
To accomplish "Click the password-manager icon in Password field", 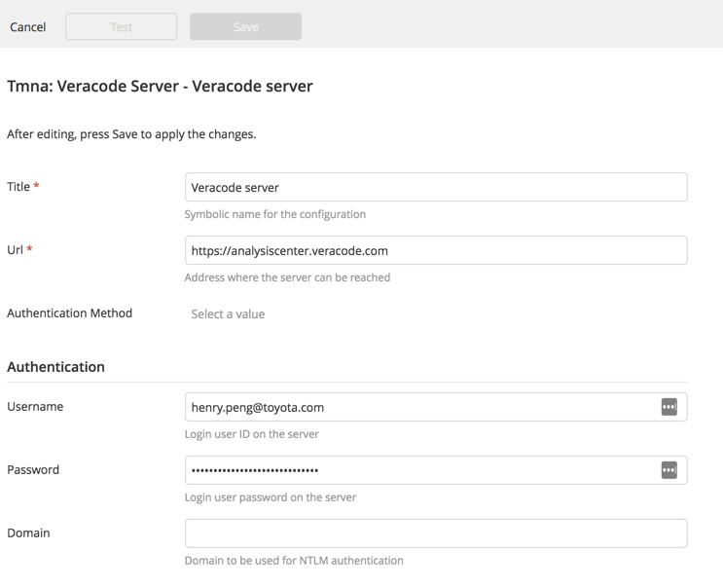I will (669, 470).
